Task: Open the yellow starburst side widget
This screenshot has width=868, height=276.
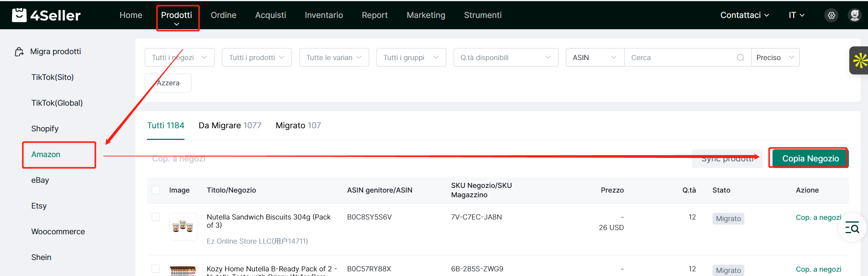Action: coord(860,60)
